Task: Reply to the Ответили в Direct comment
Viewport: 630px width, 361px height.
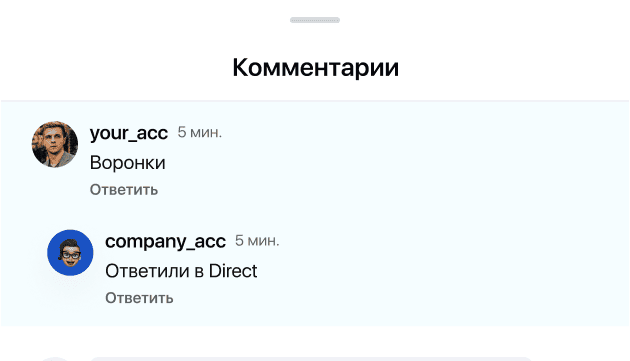Action: pos(139,298)
